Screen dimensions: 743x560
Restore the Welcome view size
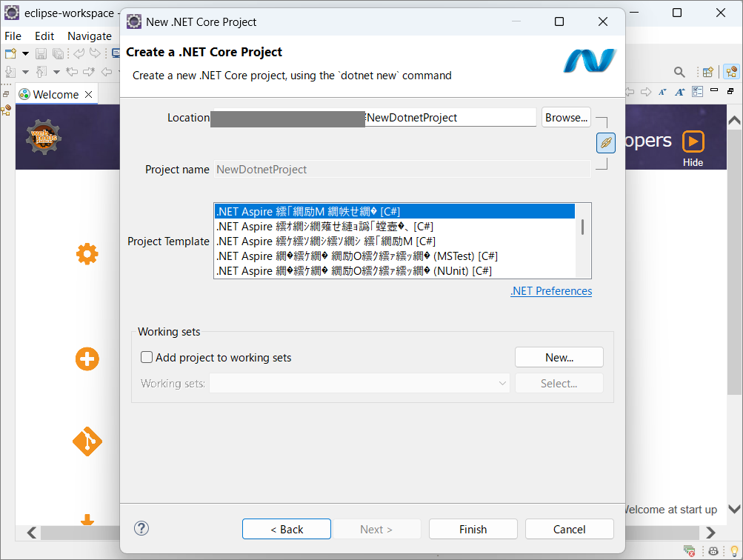click(x=730, y=91)
